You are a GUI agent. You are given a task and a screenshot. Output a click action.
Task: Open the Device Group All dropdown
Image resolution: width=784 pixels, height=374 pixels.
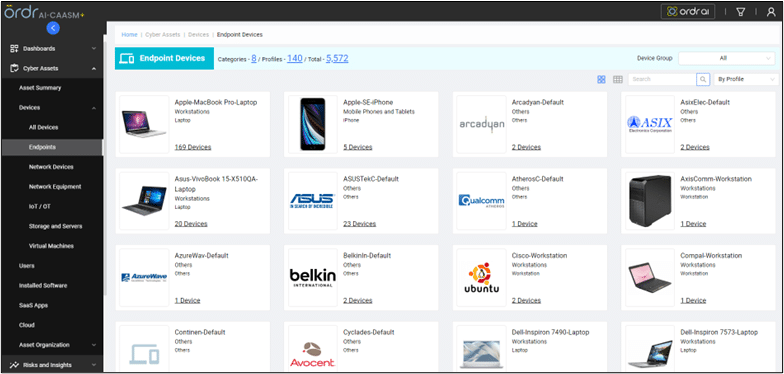727,58
